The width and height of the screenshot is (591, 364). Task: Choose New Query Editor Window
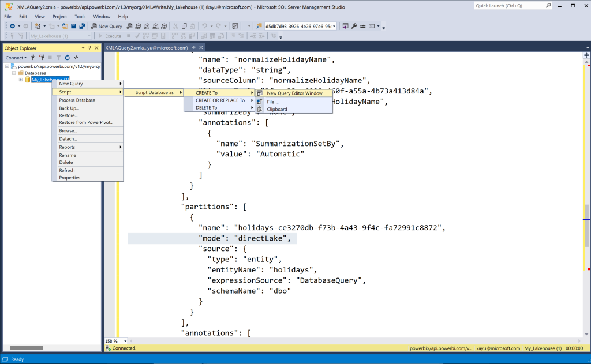pyautogui.click(x=294, y=93)
